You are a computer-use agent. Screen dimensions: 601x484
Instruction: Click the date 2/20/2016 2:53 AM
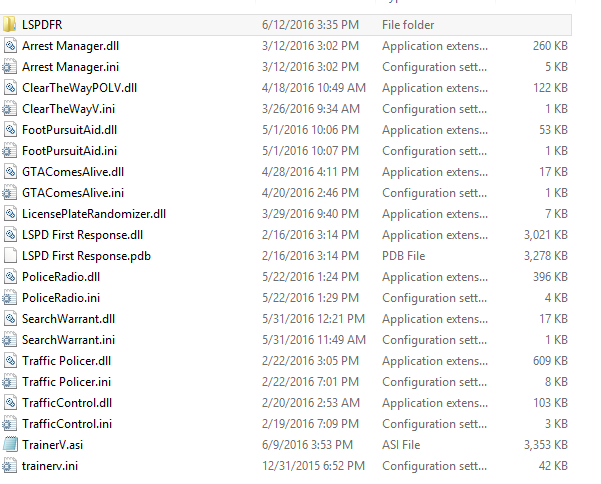(x=311, y=403)
